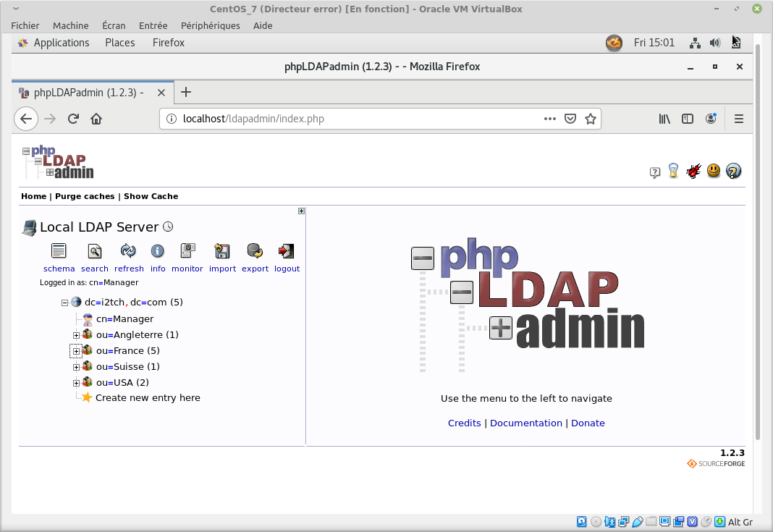Open the Machine menu in VirtualBox
Image resolution: width=773 pixels, height=532 pixels.
pyautogui.click(x=70, y=25)
